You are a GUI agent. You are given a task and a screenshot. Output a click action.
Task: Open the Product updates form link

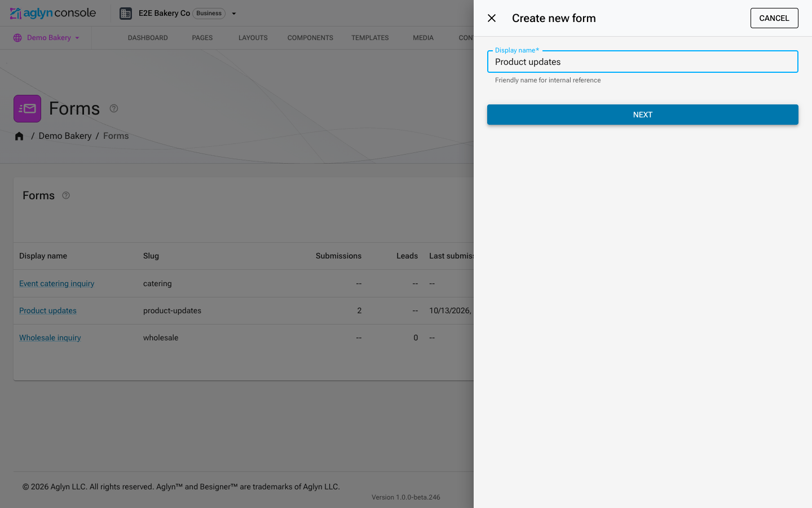click(x=48, y=310)
